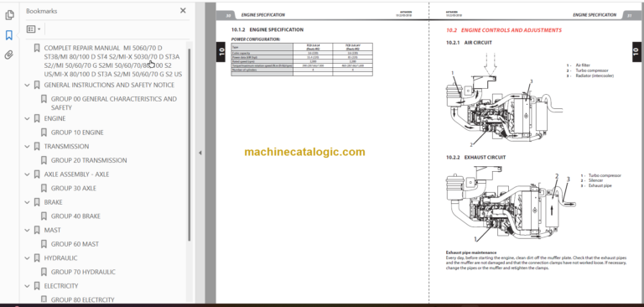Open the page thumbnails panel icon
The width and height of the screenshot is (644, 307).
[x=9, y=15]
